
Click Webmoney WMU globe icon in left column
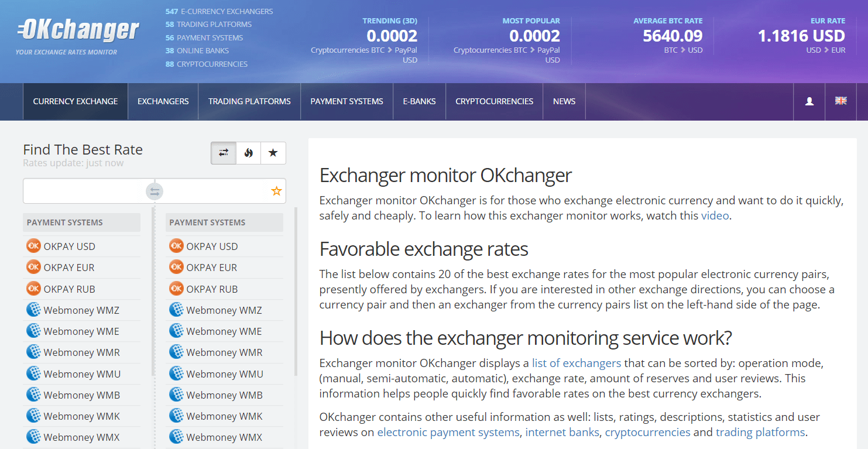(x=33, y=373)
